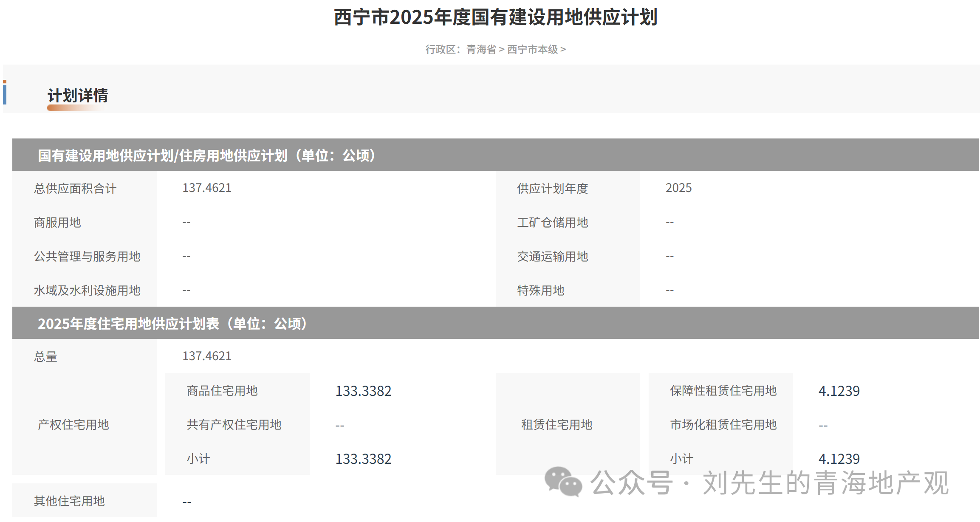Screen dimensions: 980x522
Task: Click the 公共管理与服务用地 label
Action: (x=87, y=256)
